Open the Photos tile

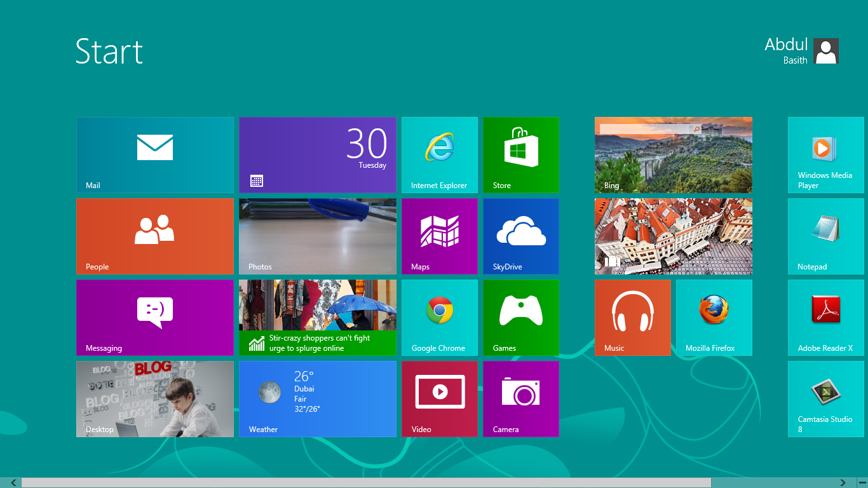tap(318, 236)
